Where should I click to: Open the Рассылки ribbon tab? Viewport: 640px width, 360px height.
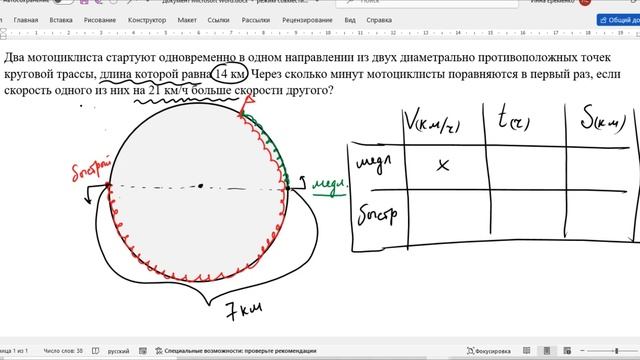[256, 20]
